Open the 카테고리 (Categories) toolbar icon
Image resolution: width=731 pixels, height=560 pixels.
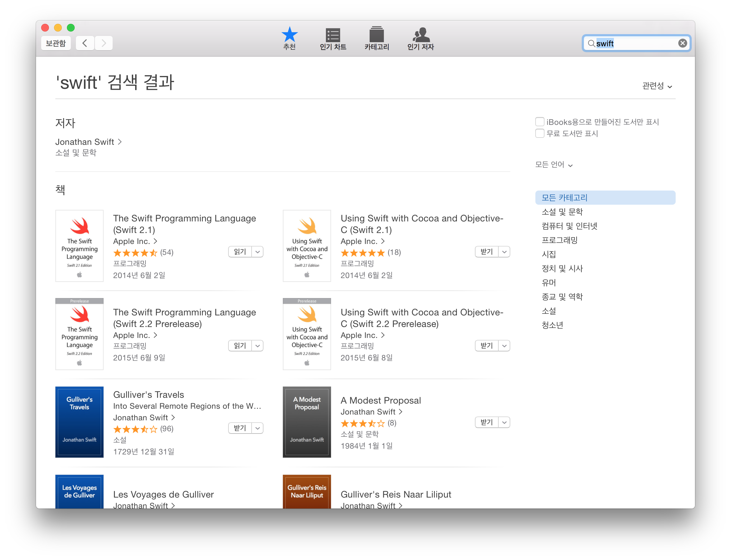(x=376, y=35)
